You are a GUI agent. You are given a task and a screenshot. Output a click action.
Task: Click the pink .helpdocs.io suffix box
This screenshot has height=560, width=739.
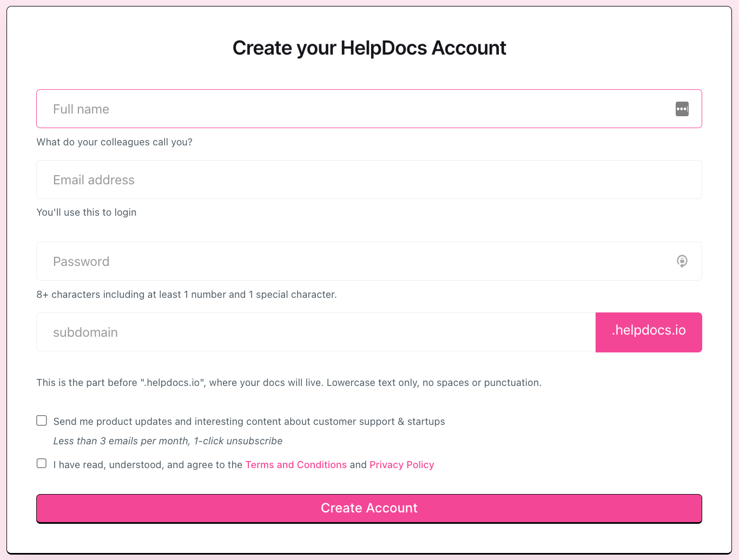tap(649, 332)
